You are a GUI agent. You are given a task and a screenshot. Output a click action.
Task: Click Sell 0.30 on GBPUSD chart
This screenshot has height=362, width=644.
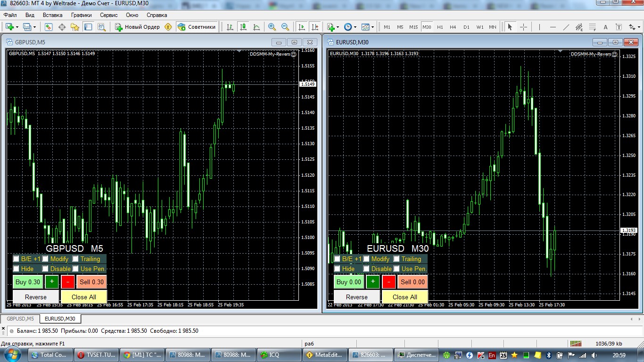[x=91, y=282]
